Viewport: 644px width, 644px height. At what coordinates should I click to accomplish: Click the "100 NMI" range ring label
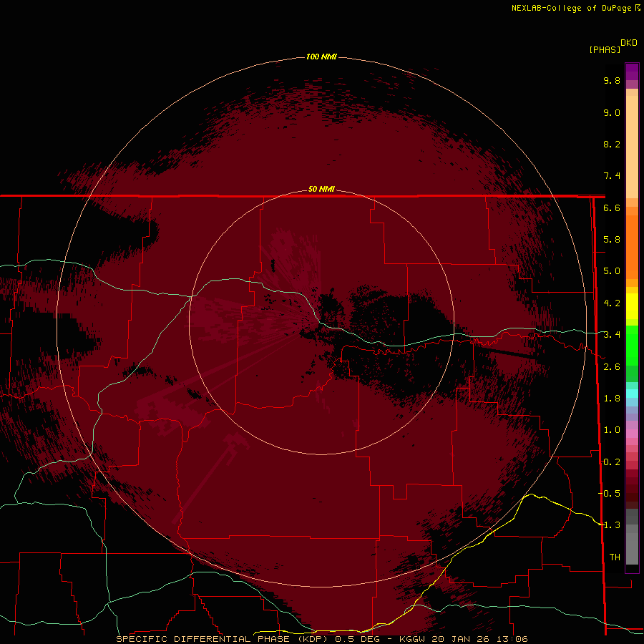pos(321,57)
